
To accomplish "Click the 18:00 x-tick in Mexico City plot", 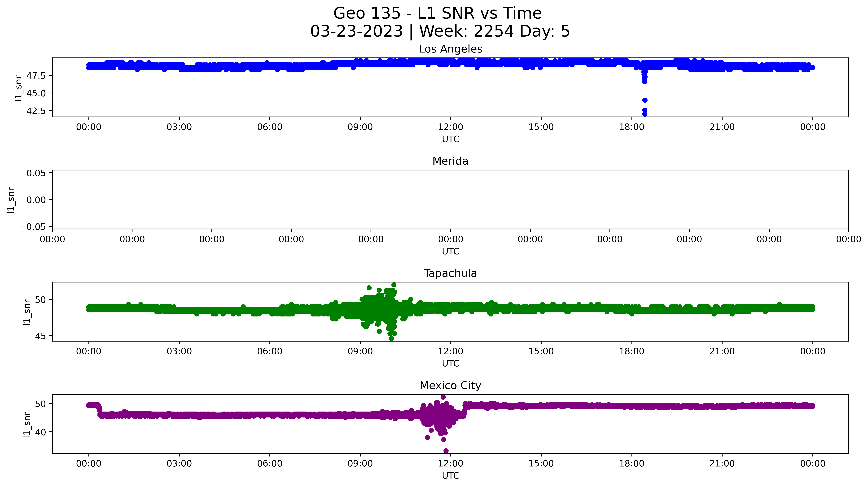I will pyautogui.click(x=631, y=464).
